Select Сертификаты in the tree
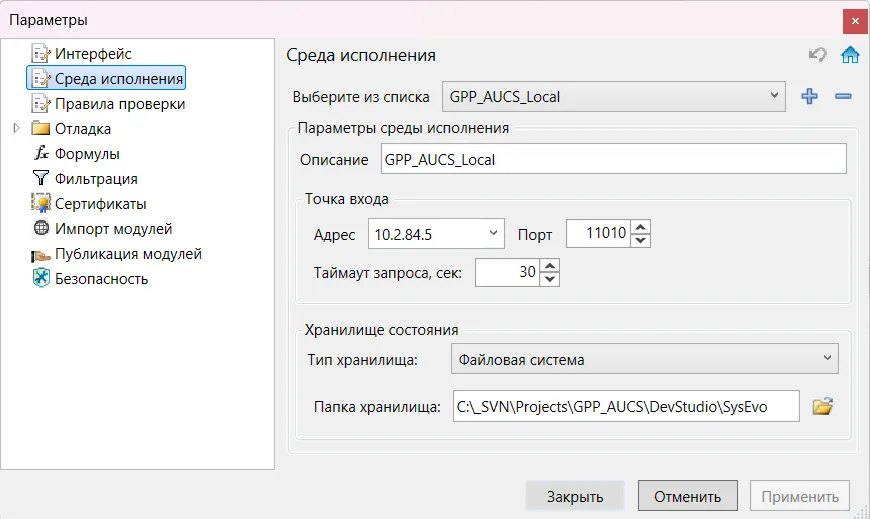Image resolution: width=870 pixels, height=519 pixels. (100, 204)
